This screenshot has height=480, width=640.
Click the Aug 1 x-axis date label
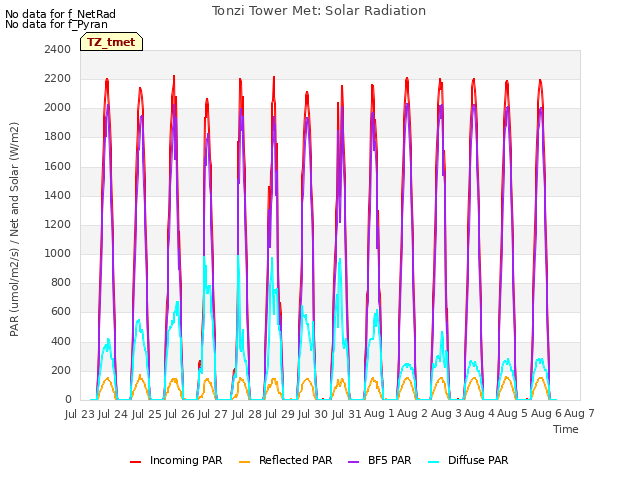pyautogui.click(x=379, y=414)
